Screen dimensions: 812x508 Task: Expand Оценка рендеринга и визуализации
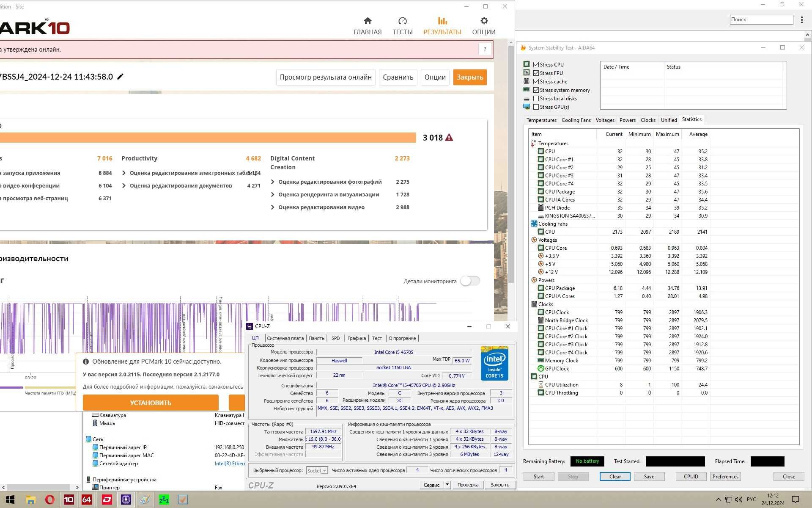click(273, 194)
